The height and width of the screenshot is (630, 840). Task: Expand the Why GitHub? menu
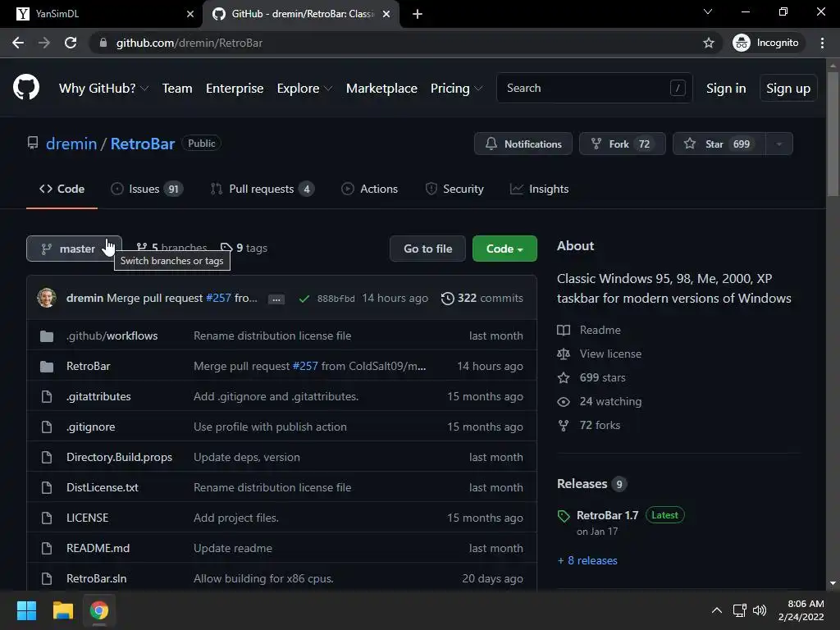pos(103,89)
